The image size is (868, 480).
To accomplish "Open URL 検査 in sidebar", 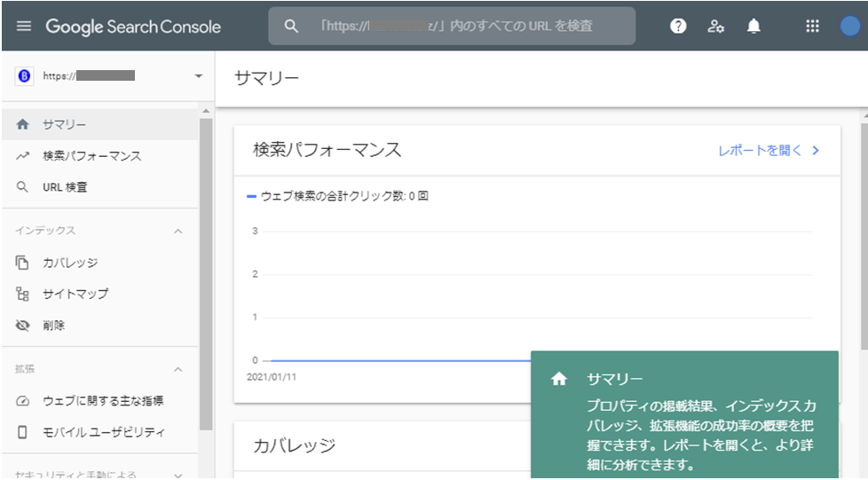I will (x=99, y=187).
